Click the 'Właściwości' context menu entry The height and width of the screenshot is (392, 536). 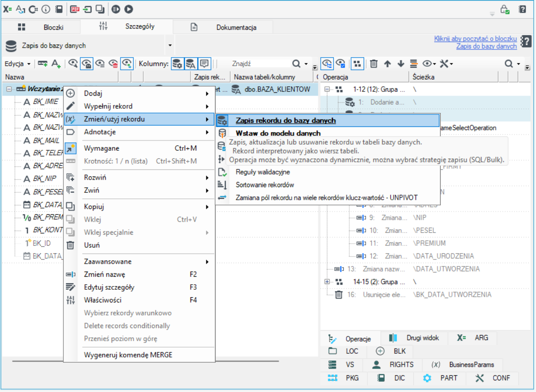pos(140,300)
